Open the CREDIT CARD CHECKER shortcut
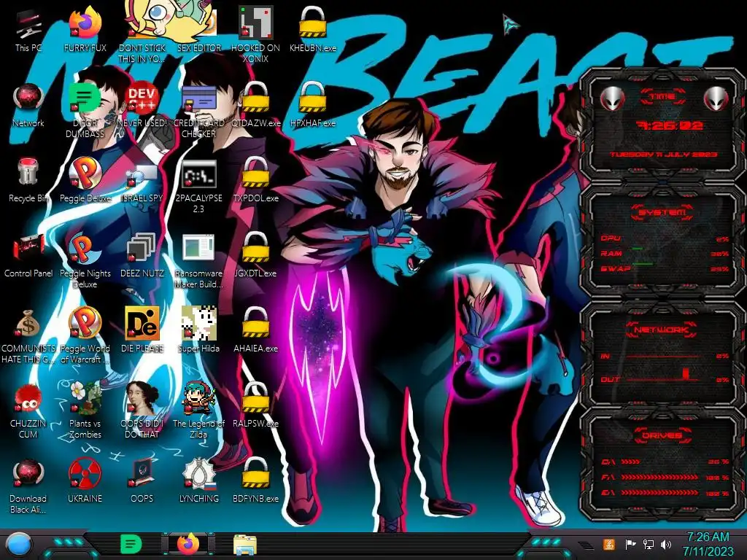The image size is (747, 560). coord(198,111)
